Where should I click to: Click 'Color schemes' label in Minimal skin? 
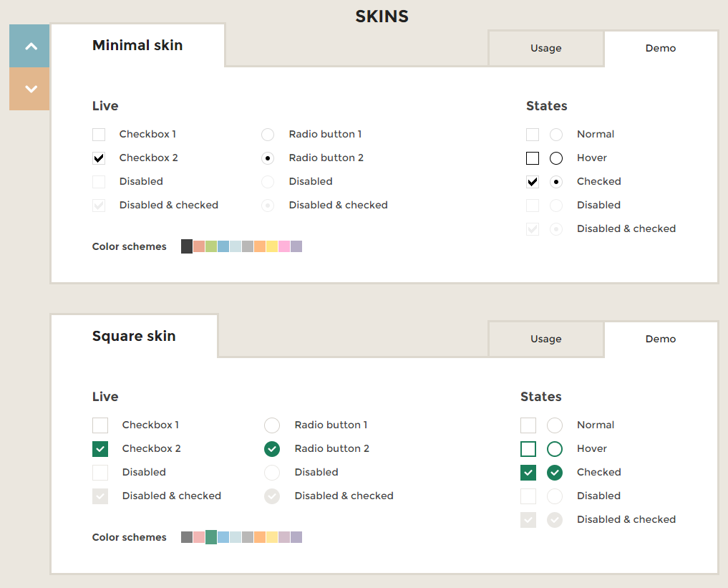129,246
